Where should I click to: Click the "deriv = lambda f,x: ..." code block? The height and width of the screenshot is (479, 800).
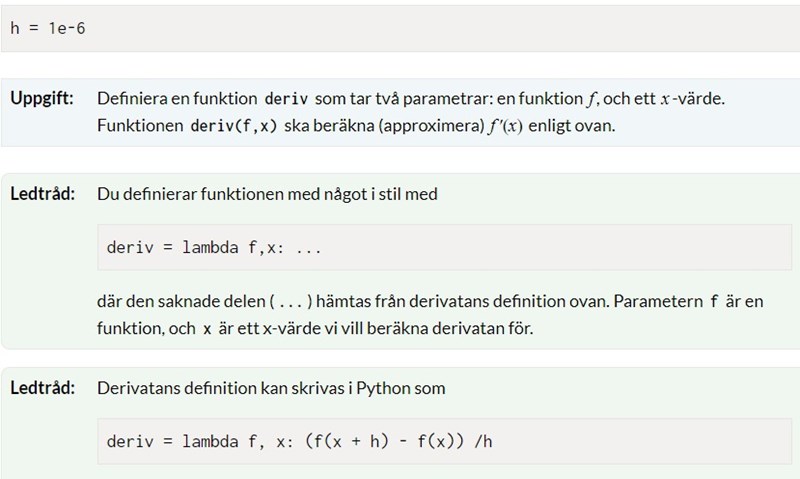[214, 248]
